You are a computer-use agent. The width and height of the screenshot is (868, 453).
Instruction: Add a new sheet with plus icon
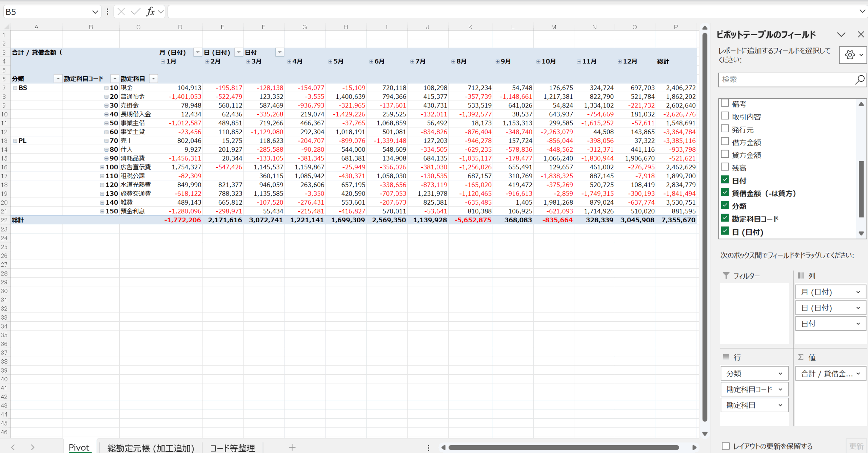click(x=292, y=448)
